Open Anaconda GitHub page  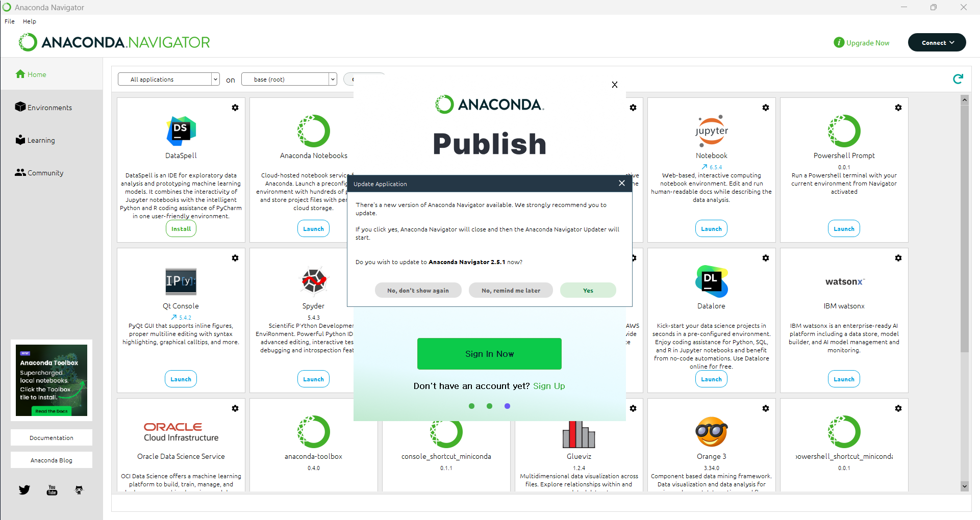click(79, 490)
